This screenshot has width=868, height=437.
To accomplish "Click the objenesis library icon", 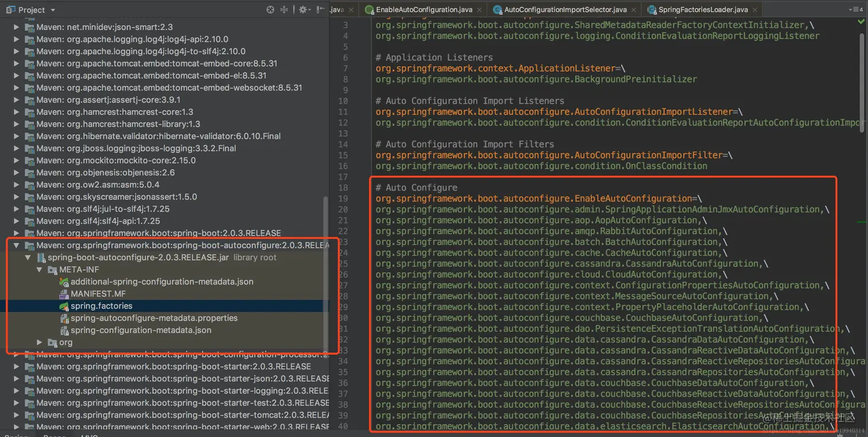I will pyautogui.click(x=30, y=172).
